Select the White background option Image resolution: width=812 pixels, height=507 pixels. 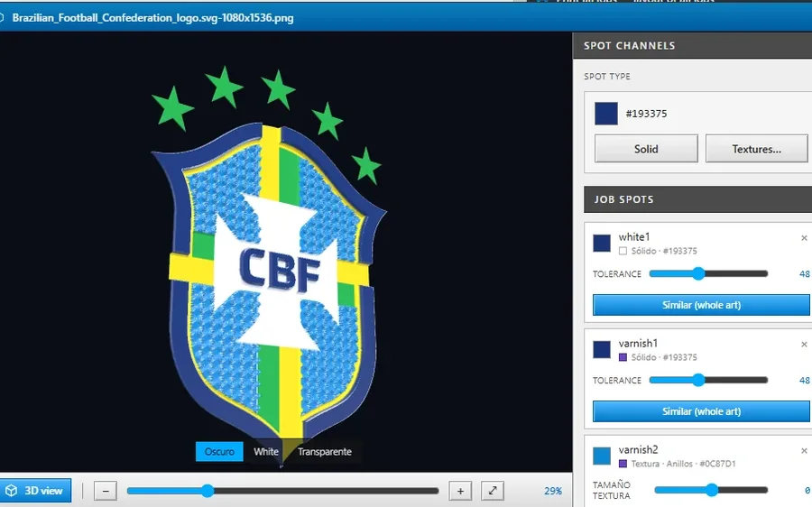pos(266,452)
